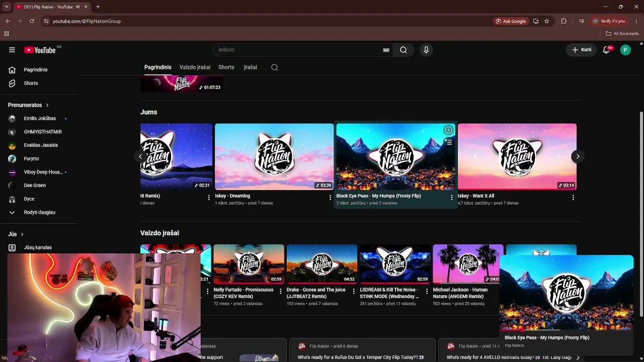Open the Verify it's you profile menu
The width and height of the screenshot is (644, 362).
(x=609, y=21)
